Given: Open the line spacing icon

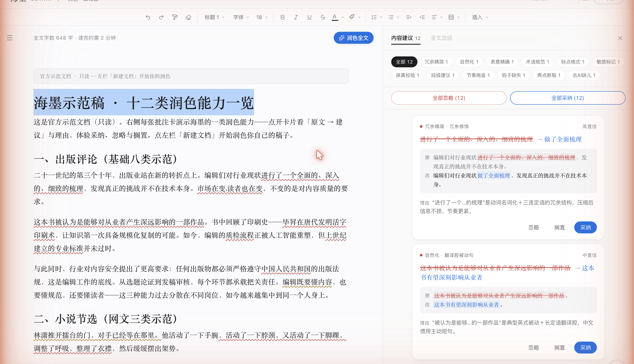Looking at the screenshot, I should 451,17.
